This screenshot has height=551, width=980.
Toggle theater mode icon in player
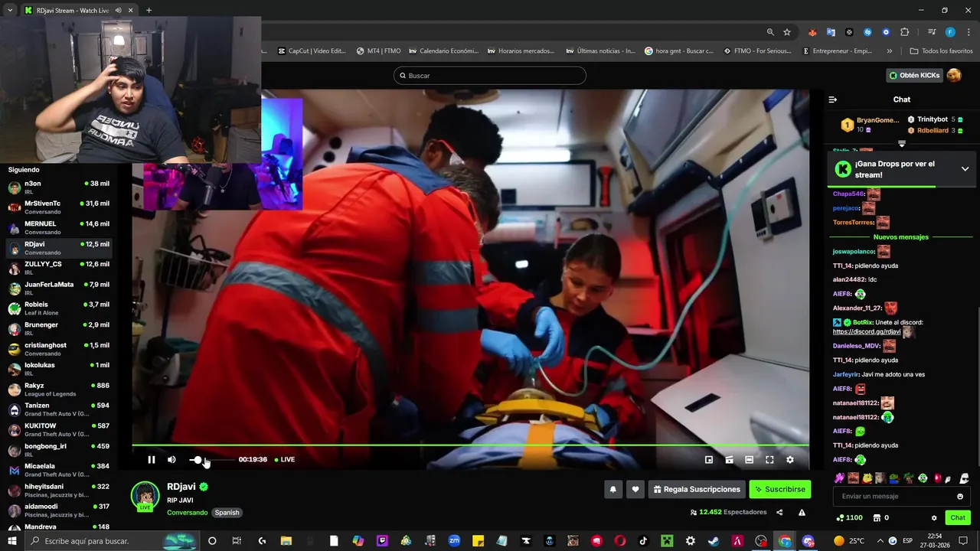[749, 459]
